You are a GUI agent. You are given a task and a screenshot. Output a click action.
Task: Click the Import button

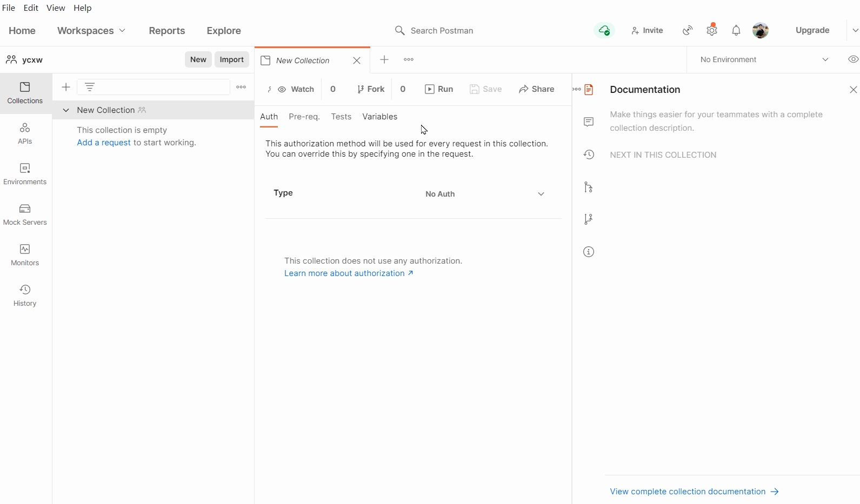pyautogui.click(x=232, y=59)
